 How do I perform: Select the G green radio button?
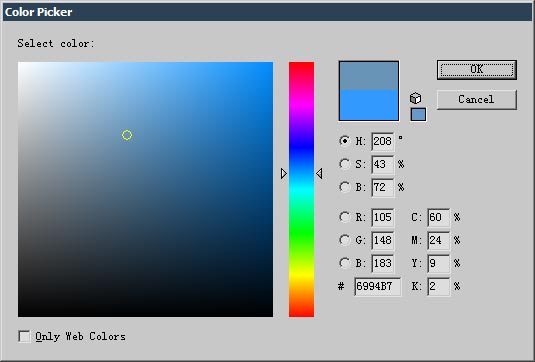tap(345, 240)
